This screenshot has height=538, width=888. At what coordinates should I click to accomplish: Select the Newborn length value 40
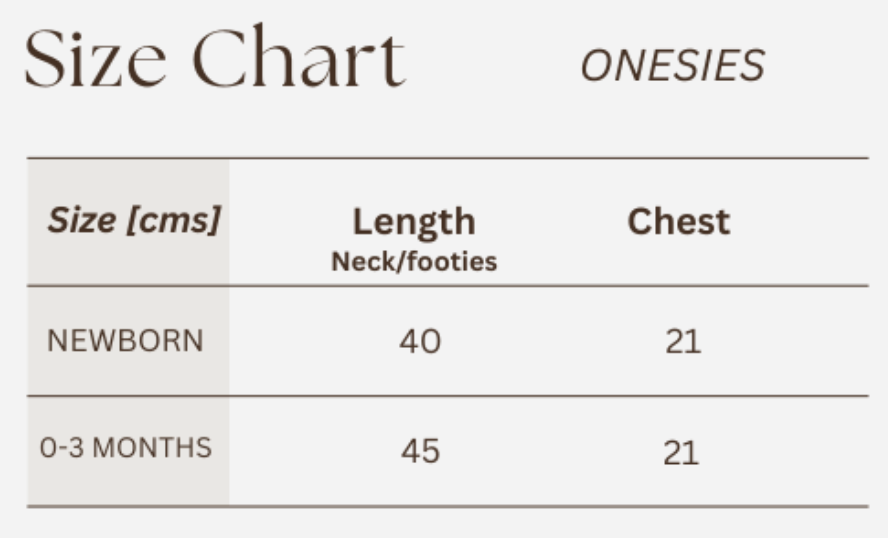420,342
